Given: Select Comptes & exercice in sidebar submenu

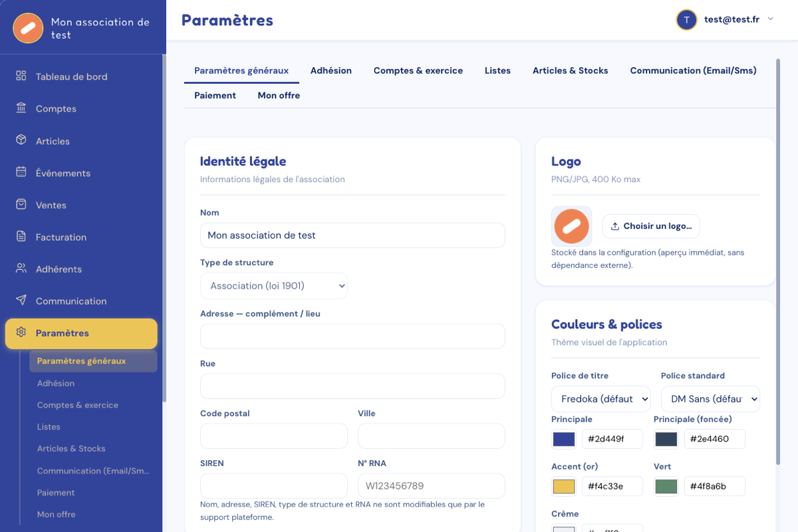Looking at the screenshot, I should tap(93, 405).
